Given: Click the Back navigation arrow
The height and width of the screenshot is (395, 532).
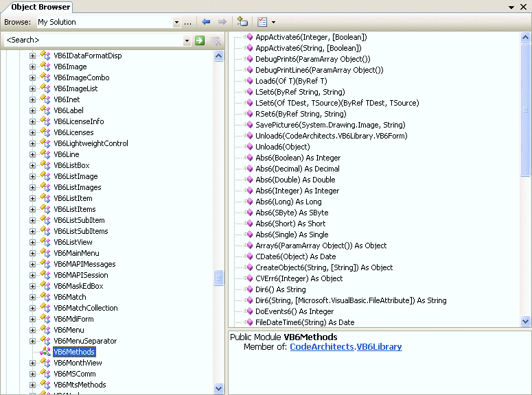Looking at the screenshot, I should (x=206, y=22).
